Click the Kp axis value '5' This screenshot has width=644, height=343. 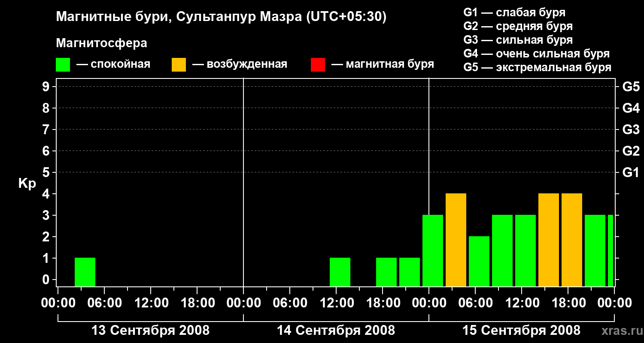click(x=47, y=173)
